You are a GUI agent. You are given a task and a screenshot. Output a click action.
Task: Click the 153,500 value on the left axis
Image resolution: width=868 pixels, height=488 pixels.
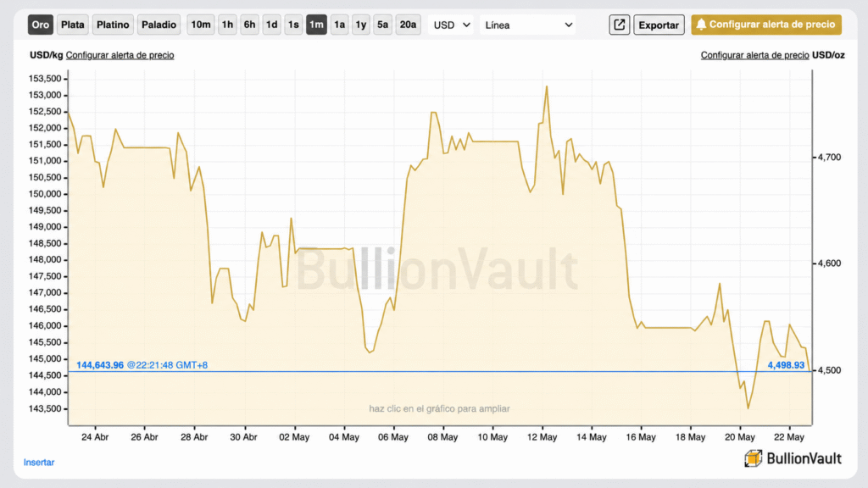45,79
